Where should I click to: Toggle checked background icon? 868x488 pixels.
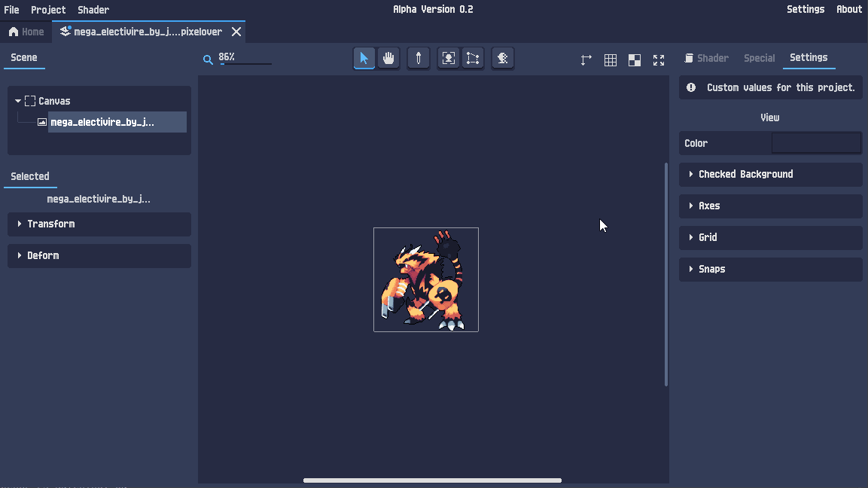coord(635,59)
